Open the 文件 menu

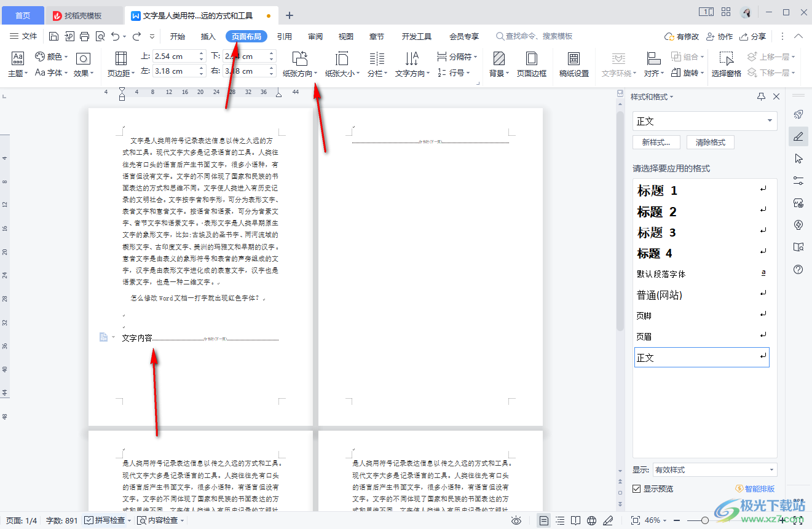coord(25,36)
